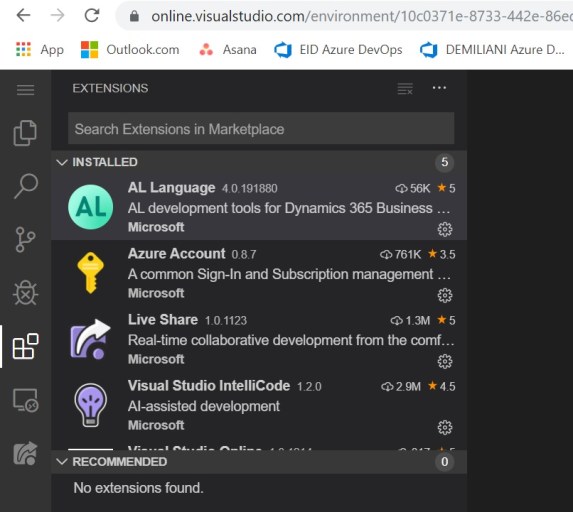View site security lock info
The width and height of the screenshot is (573, 512).
pos(134,16)
